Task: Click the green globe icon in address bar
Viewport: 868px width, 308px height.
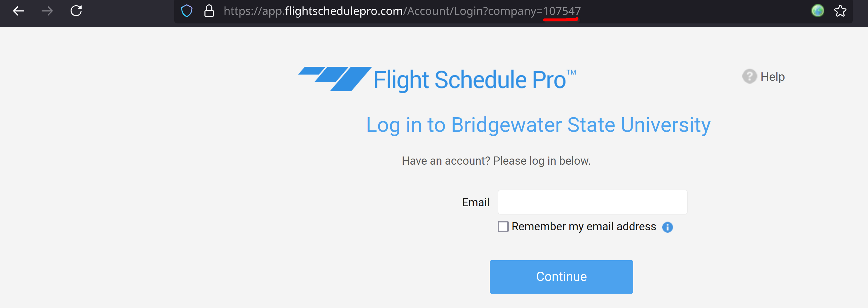Action: [817, 11]
